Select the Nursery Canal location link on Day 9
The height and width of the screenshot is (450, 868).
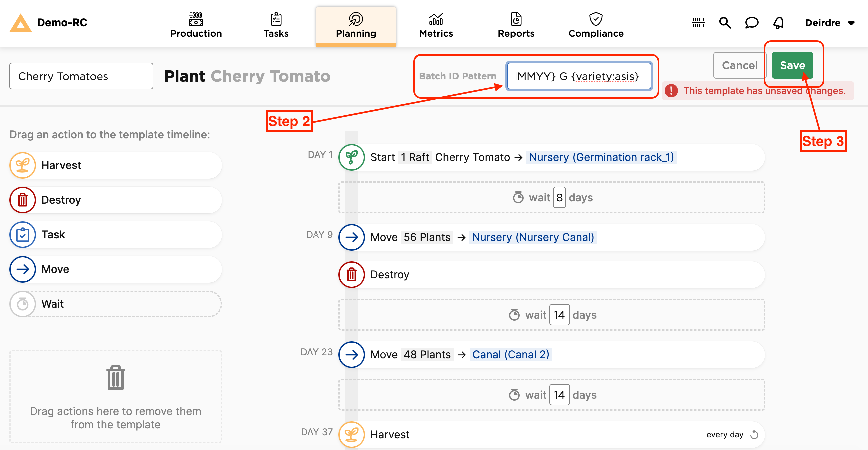(532, 236)
